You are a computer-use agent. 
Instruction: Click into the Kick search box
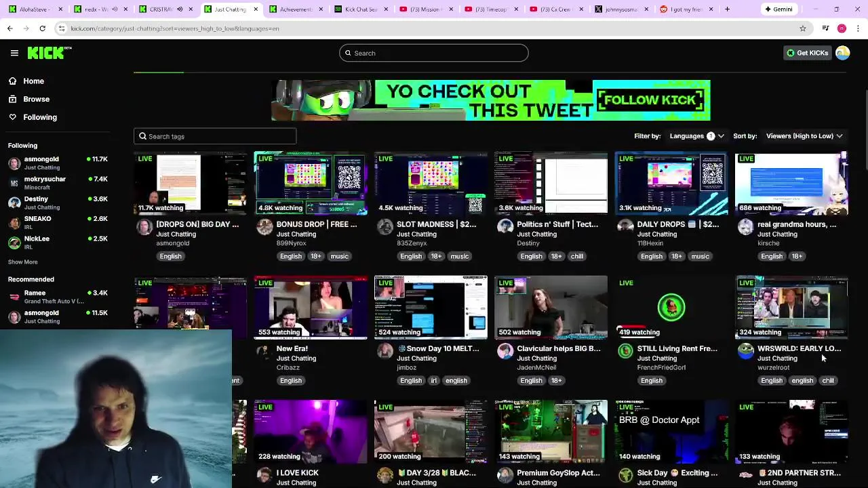pyautogui.click(x=434, y=53)
